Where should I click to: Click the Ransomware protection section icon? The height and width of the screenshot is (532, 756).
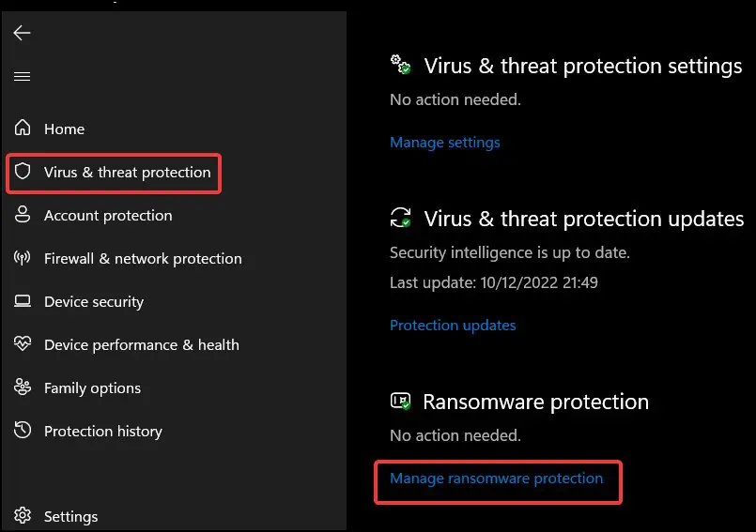pos(401,402)
